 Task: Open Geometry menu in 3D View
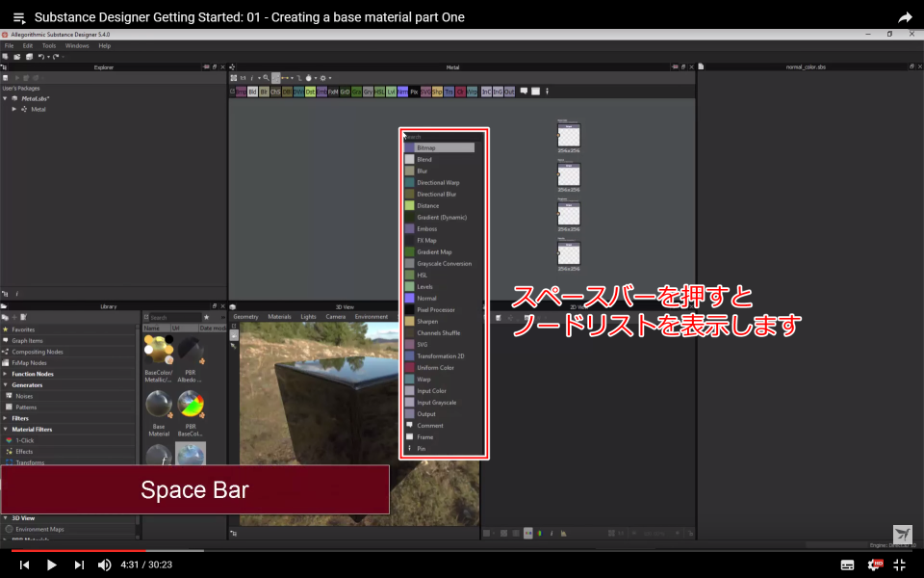click(245, 317)
